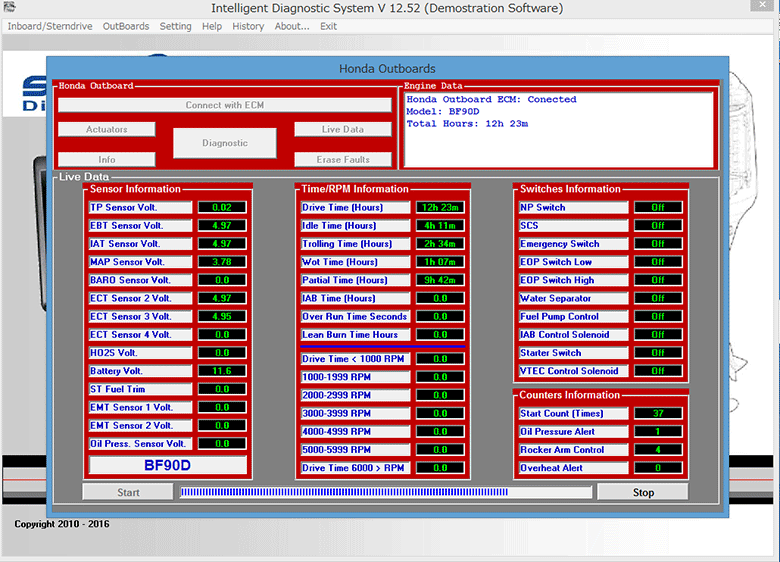Select 3000-3999 RPM label
The image size is (780, 562).
(356, 413)
